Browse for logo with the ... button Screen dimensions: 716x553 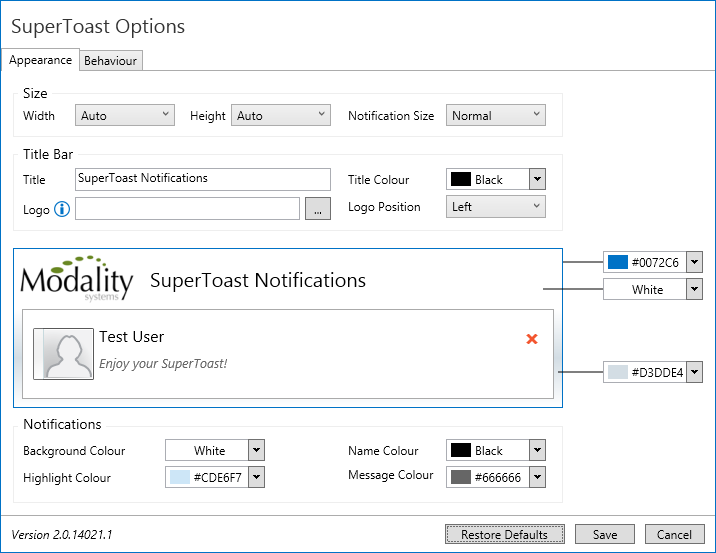click(x=318, y=209)
